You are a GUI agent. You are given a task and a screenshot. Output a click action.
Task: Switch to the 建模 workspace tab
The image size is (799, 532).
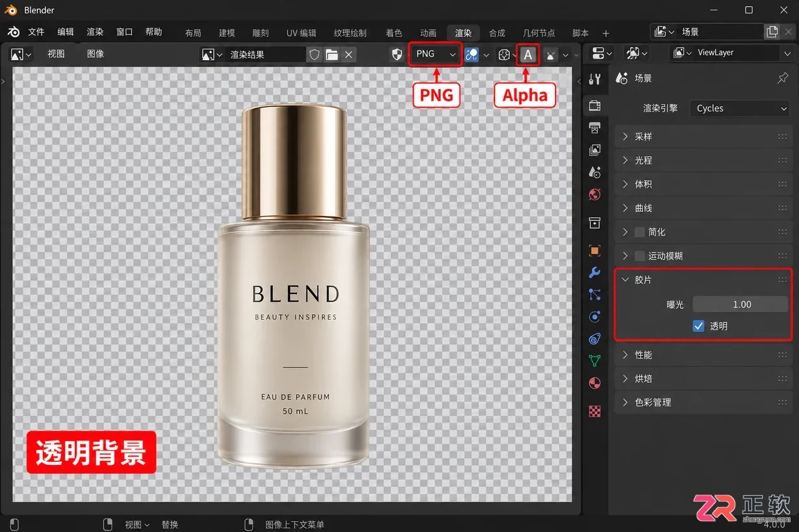[x=227, y=33]
